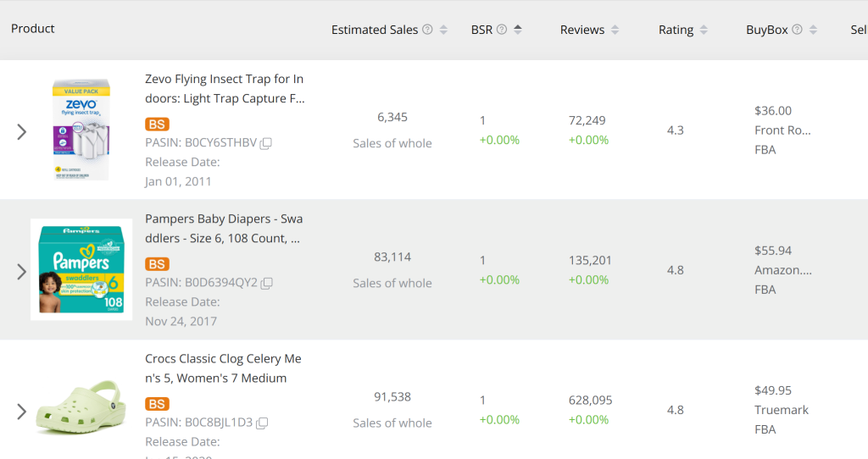The width and height of the screenshot is (868, 459).
Task: Open Pampers Baby Diapers Swaddlers title link
Action: (x=224, y=229)
